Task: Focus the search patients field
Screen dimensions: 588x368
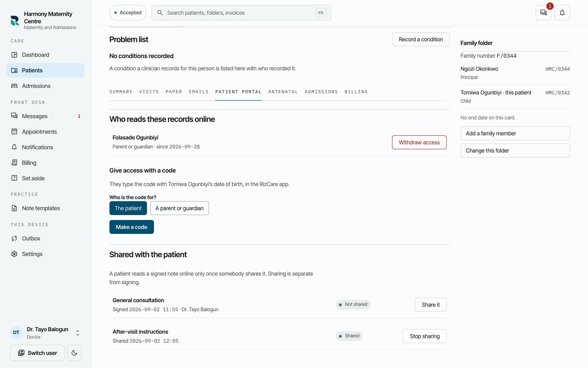Action: [241, 13]
